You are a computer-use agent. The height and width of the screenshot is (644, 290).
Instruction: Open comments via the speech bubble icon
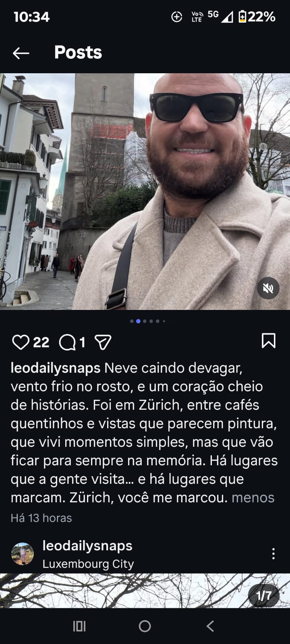[x=67, y=343]
